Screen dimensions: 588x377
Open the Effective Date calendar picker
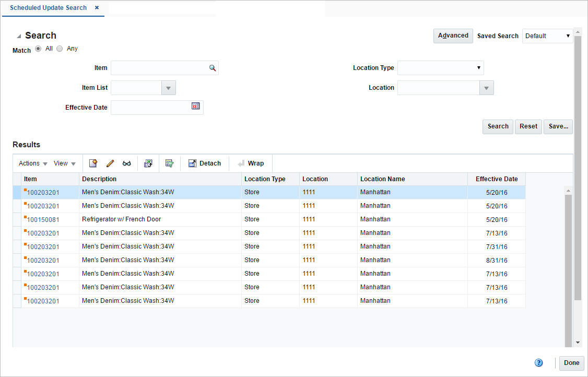pyautogui.click(x=195, y=105)
